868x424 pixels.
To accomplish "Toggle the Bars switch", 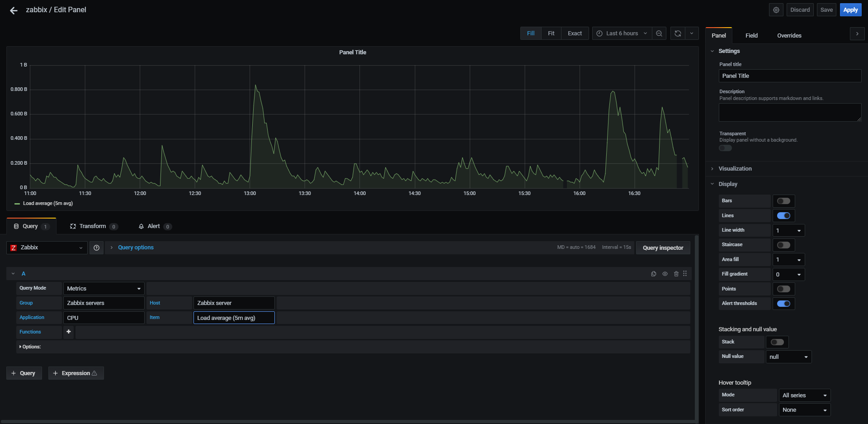I will pos(783,201).
